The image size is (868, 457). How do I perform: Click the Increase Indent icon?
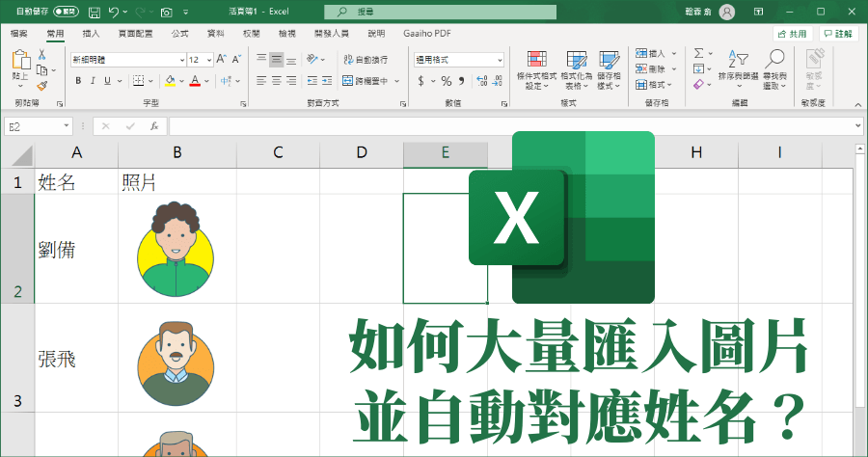[x=327, y=81]
